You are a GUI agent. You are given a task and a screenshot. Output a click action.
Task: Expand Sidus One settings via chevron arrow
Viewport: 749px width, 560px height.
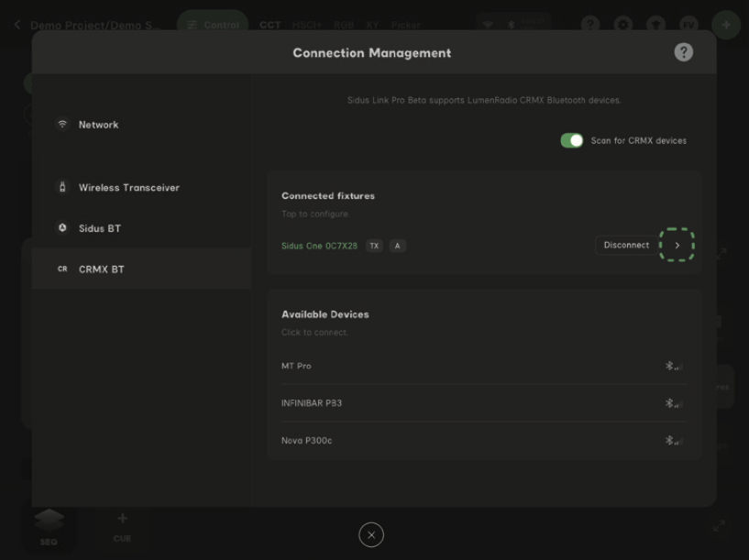[x=677, y=246]
